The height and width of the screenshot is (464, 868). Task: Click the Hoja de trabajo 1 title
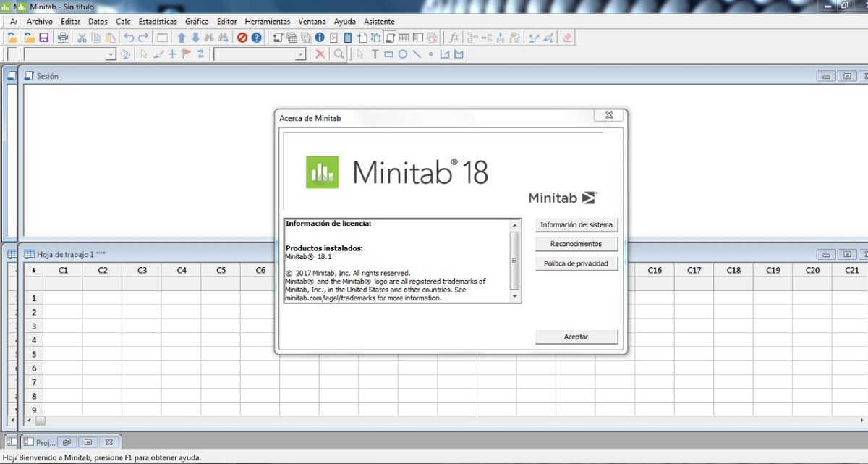72,254
